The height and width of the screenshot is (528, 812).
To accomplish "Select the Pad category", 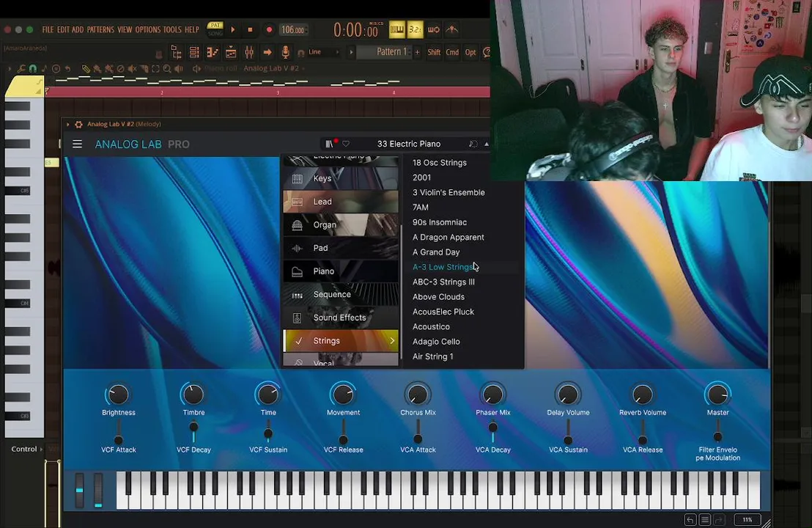I will (341, 248).
